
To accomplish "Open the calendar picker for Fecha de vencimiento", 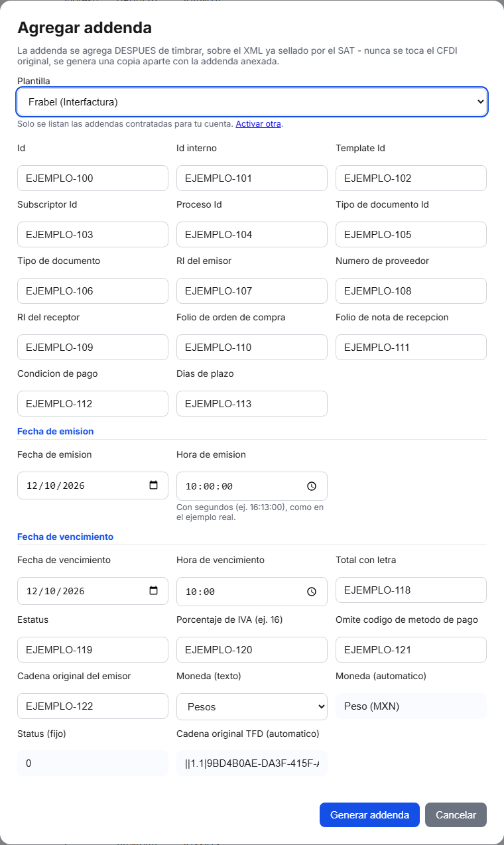I will [154, 591].
